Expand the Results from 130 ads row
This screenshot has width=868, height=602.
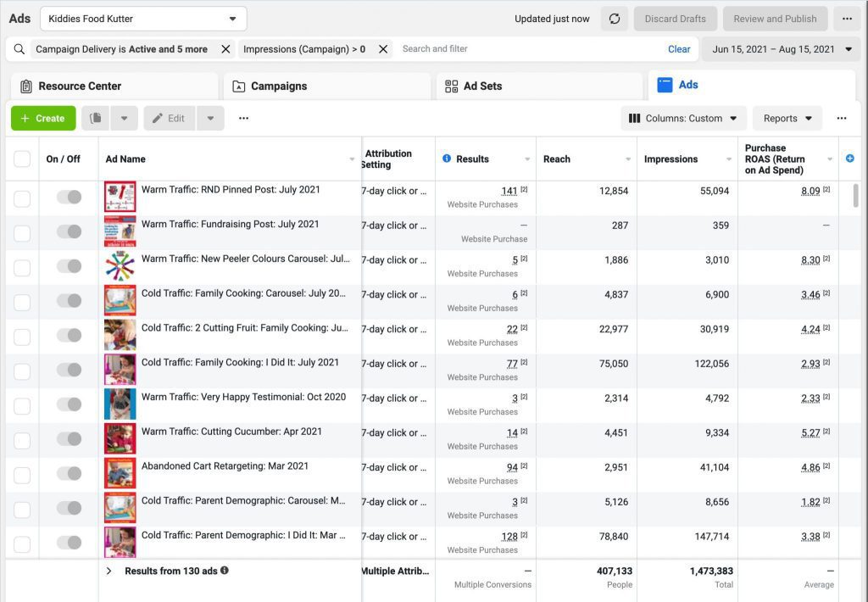(x=108, y=571)
